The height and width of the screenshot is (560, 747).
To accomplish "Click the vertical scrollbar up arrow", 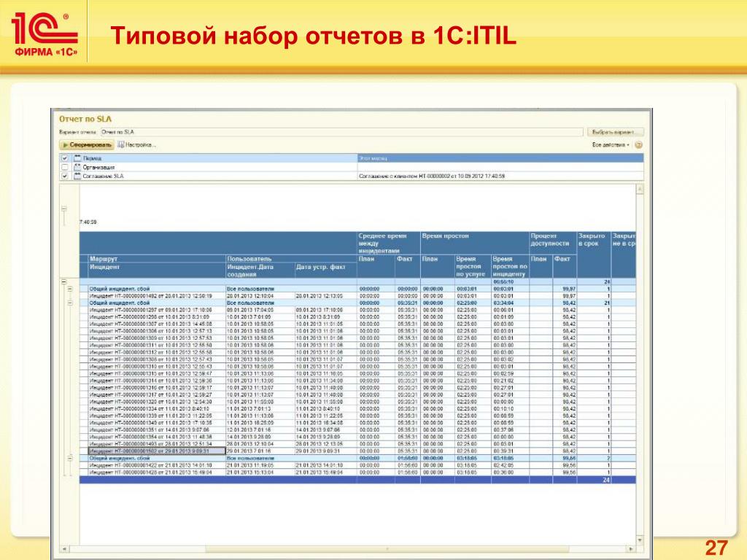I will coord(640,190).
